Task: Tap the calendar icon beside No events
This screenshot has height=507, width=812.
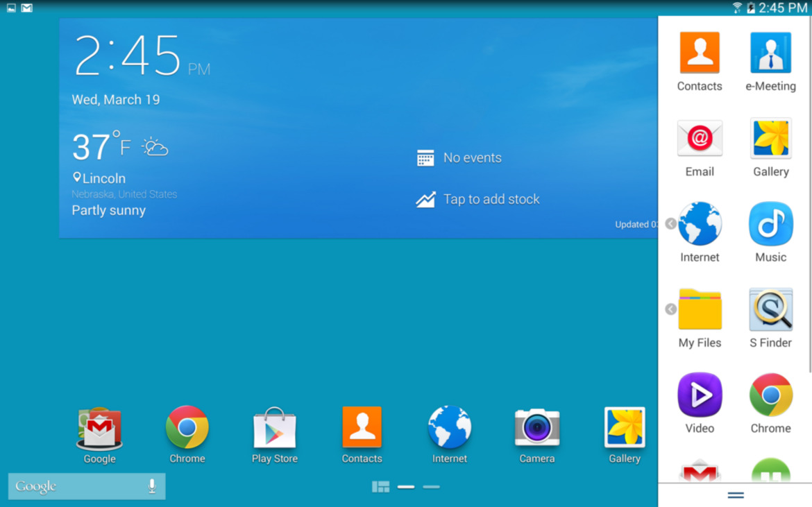Action: click(425, 158)
